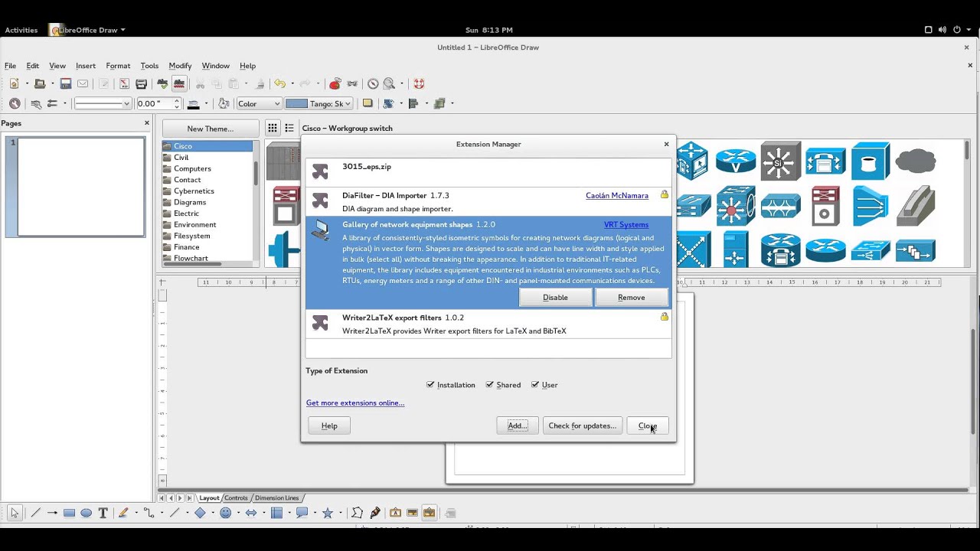Click the Add... button

click(517, 425)
